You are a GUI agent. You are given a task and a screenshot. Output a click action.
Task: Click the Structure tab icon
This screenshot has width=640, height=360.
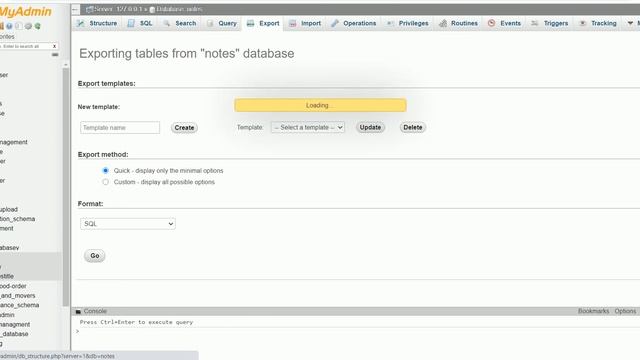click(x=81, y=23)
